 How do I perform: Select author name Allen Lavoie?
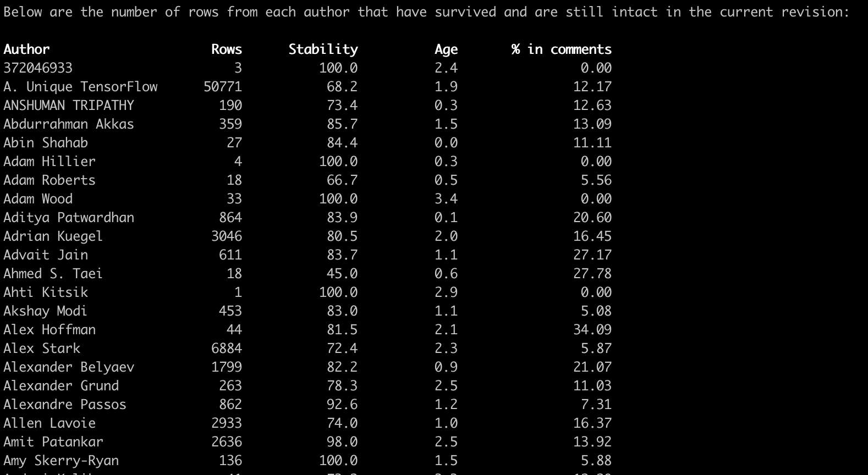tap(50, 423)
